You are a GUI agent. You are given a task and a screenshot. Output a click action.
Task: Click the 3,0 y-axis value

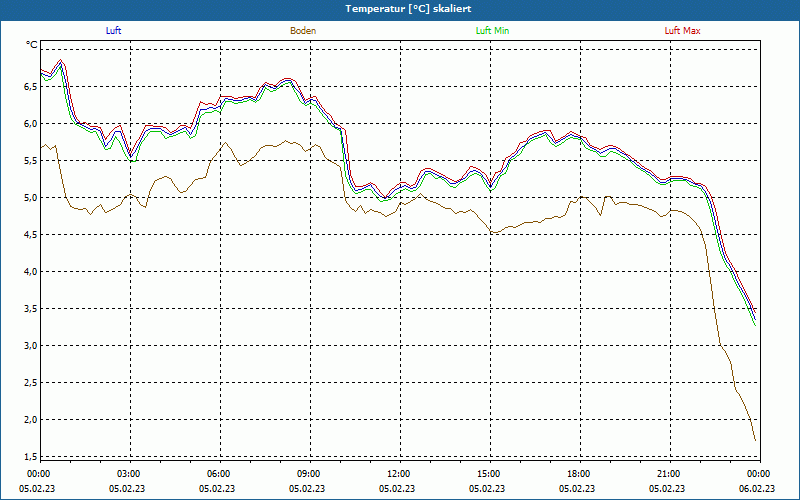pos(30,345)
